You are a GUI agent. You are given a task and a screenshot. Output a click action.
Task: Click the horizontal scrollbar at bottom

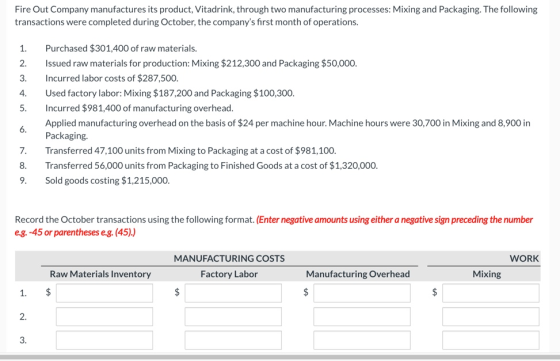[x=280, y=357]
